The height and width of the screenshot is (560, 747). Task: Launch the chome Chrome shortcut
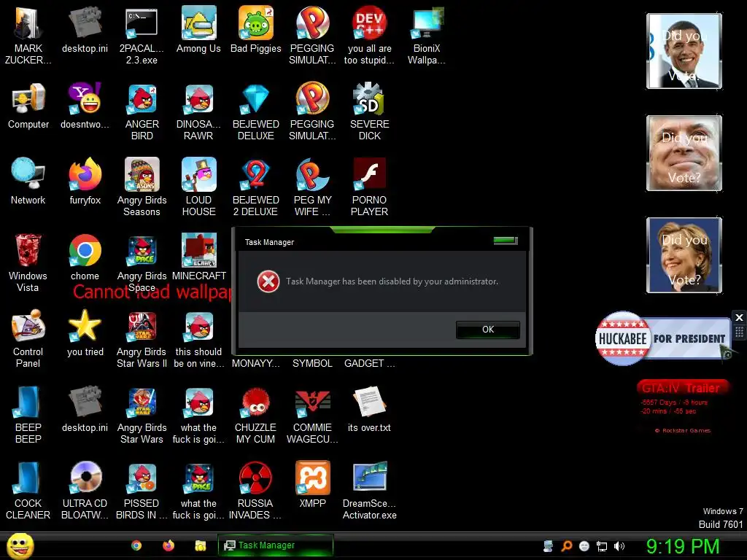click(x=85, y=257)
